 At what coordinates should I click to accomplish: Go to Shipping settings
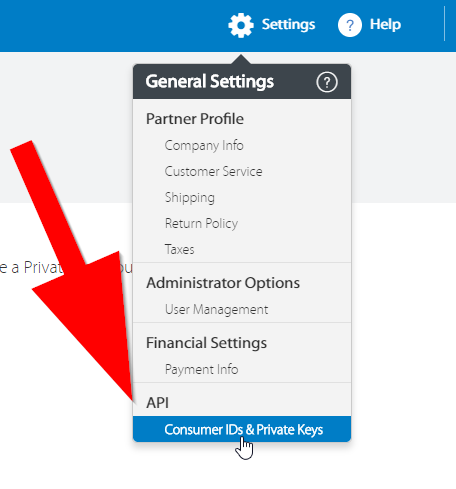pyautogui.click(x=190, y=198)
